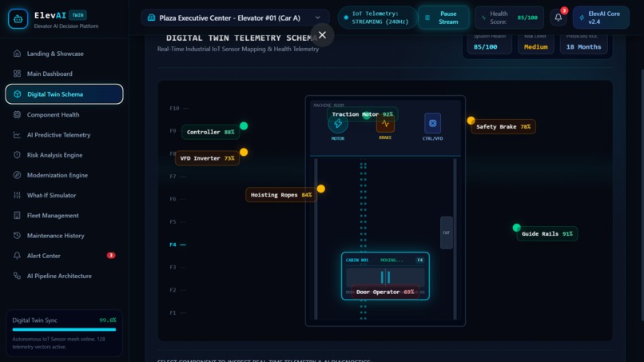Open What-If Simulator page
This screenshot has width=644, height=362.
64,195
